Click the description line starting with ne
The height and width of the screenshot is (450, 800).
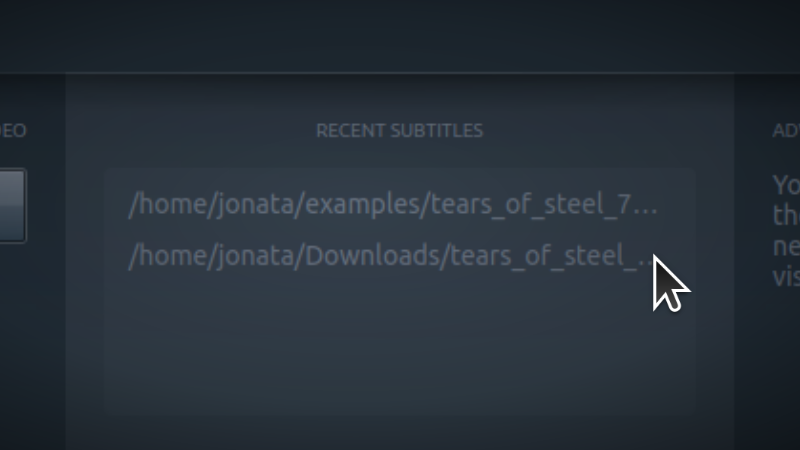786,247
